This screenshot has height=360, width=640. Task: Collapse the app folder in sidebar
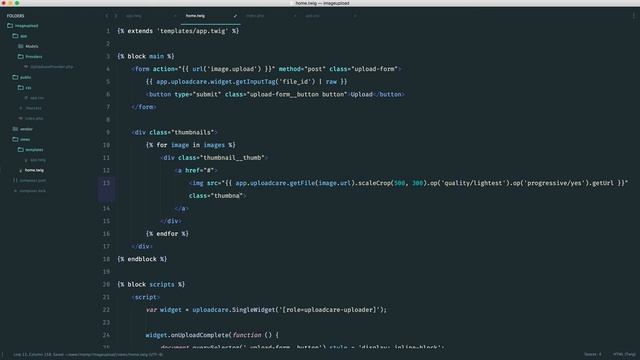pos(20,36)
